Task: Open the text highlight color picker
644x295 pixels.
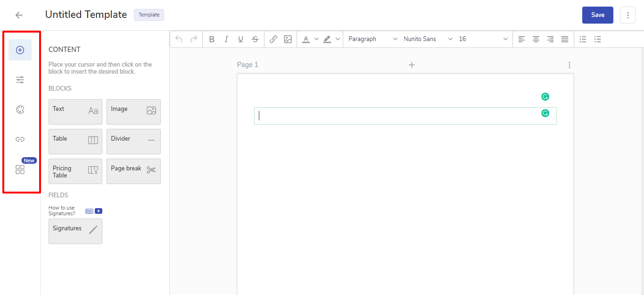Action: (328, 39)
